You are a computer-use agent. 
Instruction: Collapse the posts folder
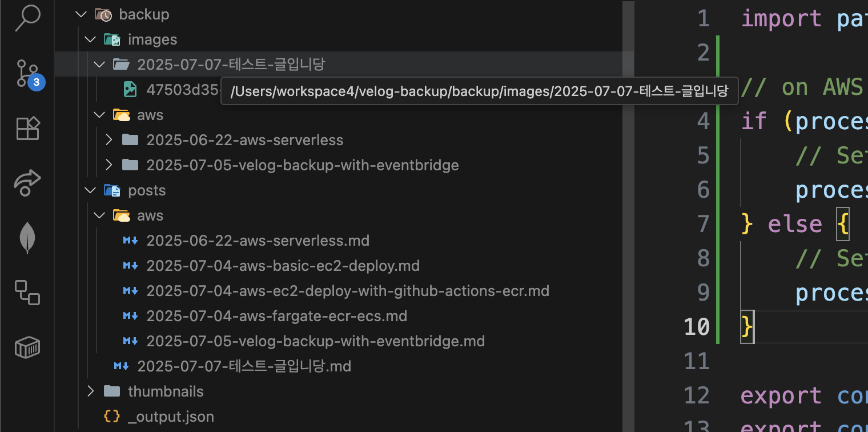(x=90, y=190)
